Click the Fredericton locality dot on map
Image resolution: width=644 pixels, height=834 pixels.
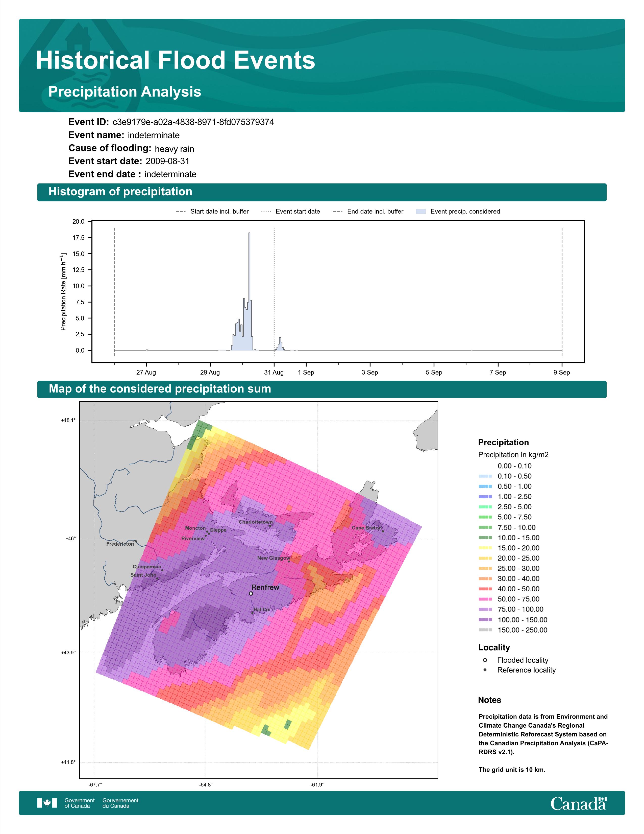pos(135,541)
